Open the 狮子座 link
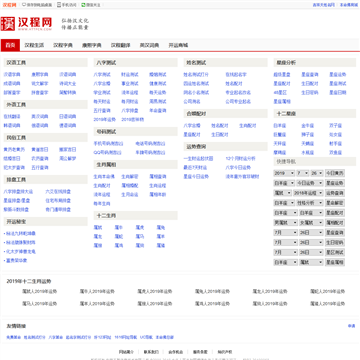Viewport: 360px width, 360px height. [308, 135]
